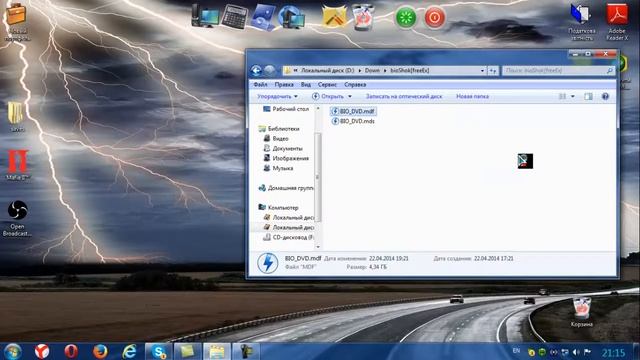Select Домашняя группа in navigation pane
The image size is (640, 360).
point(286,188)
